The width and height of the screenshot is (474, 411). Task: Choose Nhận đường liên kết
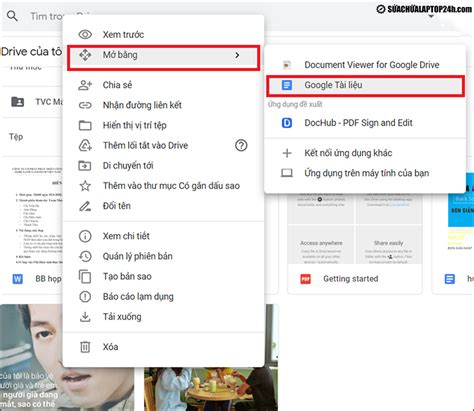pyautogui.click(x=163, y=105)
